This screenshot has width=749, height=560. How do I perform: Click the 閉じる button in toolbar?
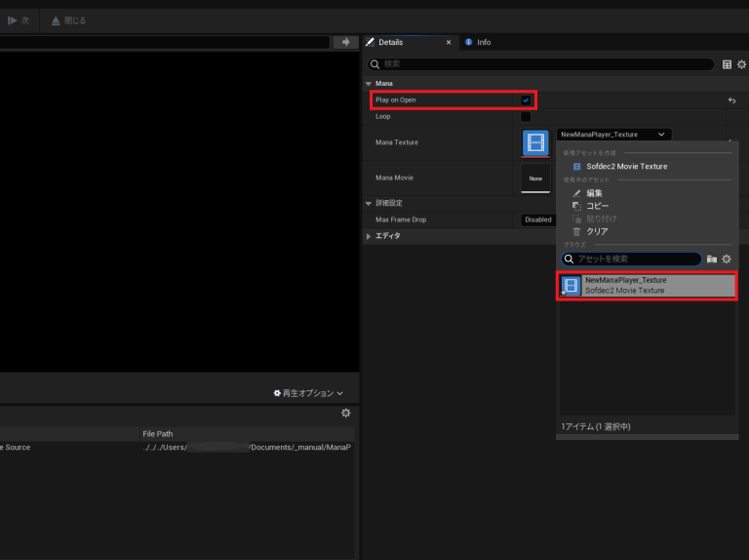point(68,20)
